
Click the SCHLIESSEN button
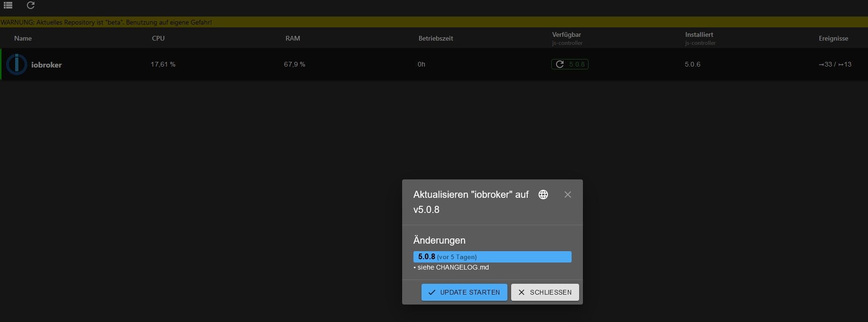[545, 292]
